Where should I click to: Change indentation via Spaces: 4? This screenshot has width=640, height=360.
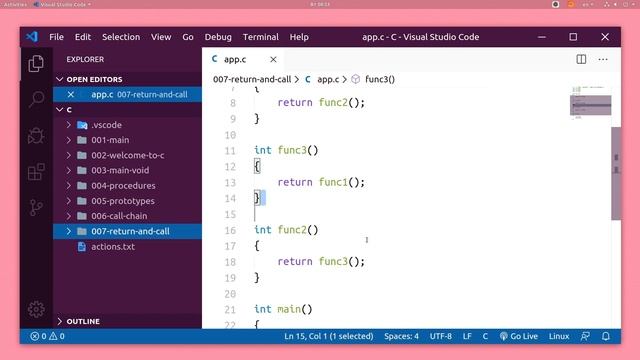click(401, 336)
